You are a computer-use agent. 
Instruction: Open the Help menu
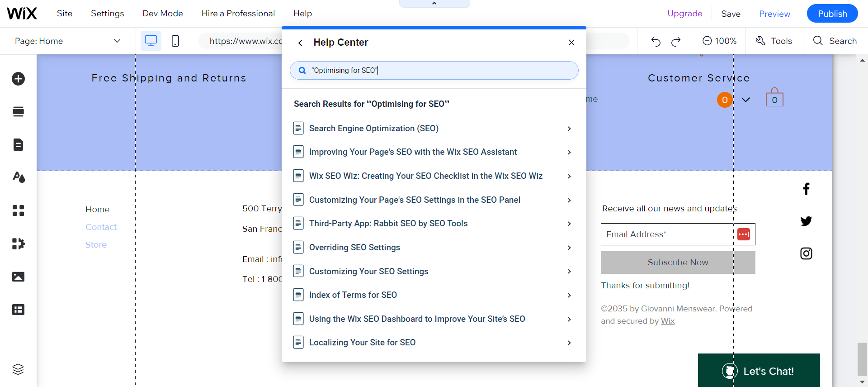pos(303,14)
